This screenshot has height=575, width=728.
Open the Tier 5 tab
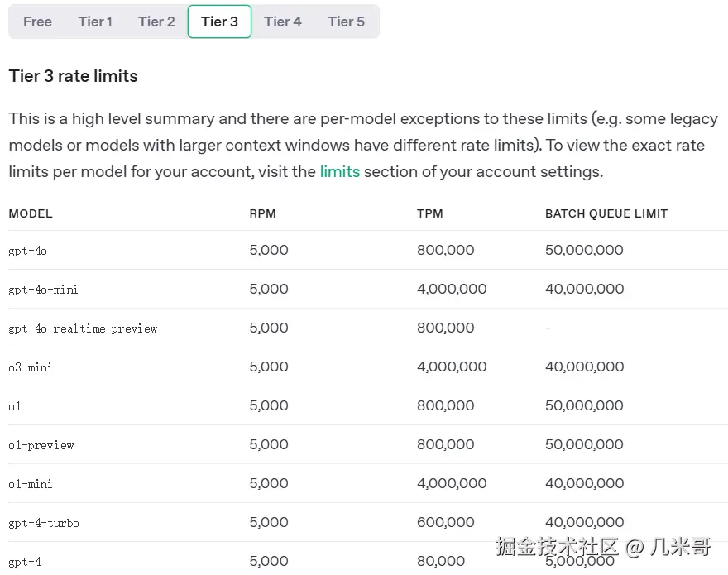346,22
